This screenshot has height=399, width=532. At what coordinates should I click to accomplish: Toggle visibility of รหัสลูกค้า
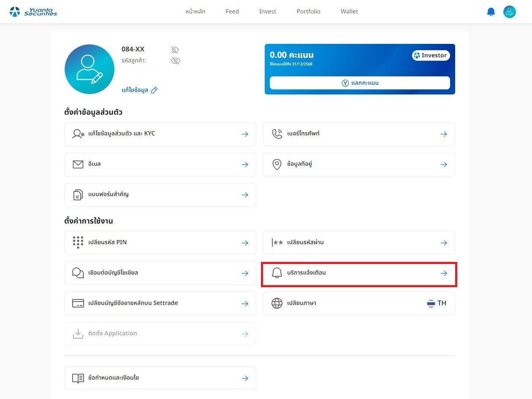pyautogui.click(x=176, y=61)
